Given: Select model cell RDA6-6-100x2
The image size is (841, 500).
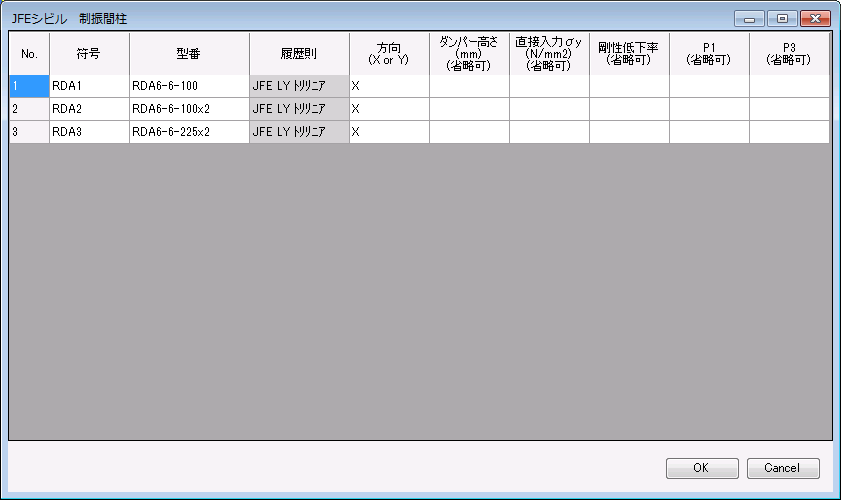Looking at the screenshot, I should tap(189, 109).
